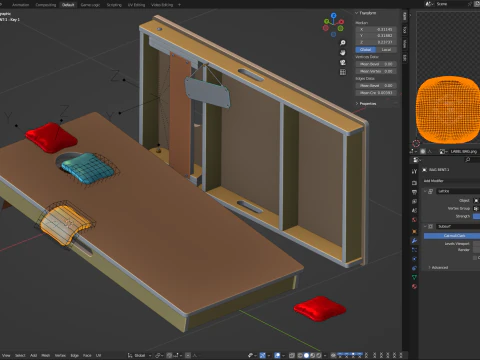Open the Edge menu
Screen dimensions: 480x360
(x=74, y=355)
